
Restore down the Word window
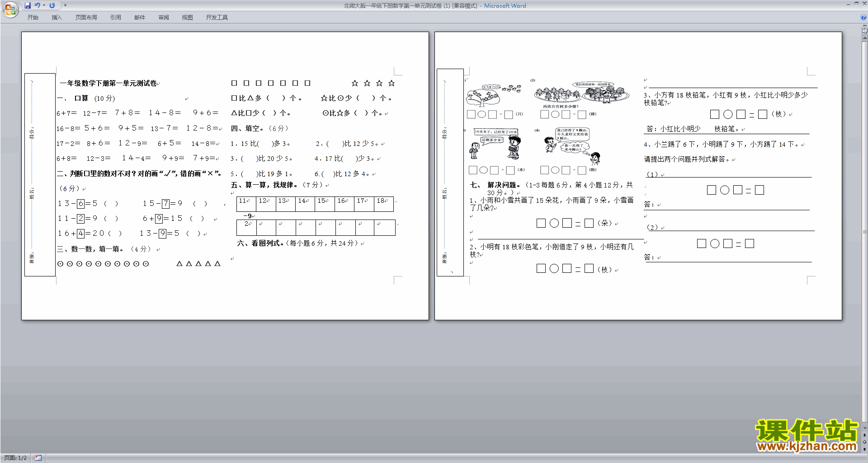[856, 4]
